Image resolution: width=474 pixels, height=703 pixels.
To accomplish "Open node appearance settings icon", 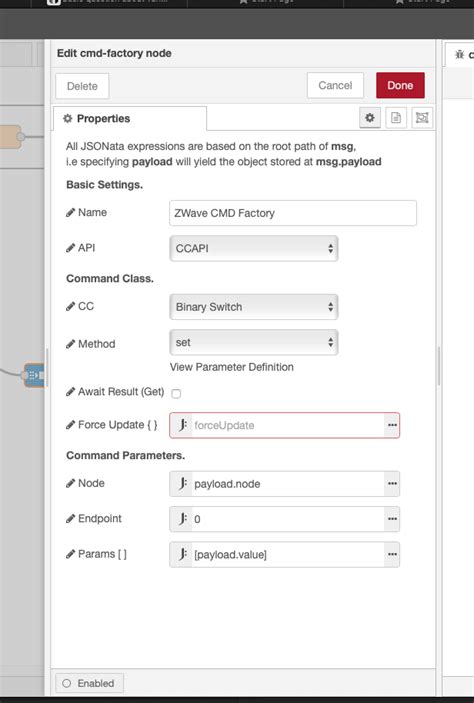I will tap(422, 117).
